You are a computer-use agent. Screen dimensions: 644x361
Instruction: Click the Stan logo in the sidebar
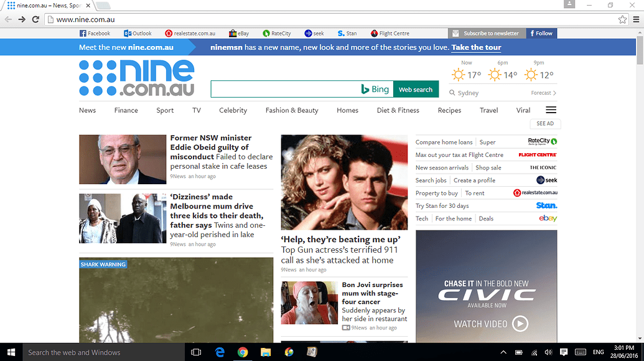click(546, 205)
